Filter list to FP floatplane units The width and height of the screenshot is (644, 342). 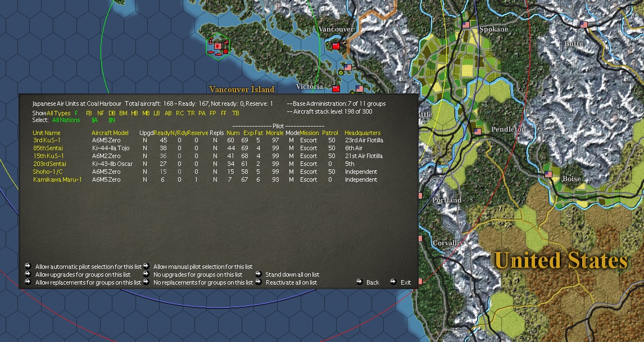[213, 113]
